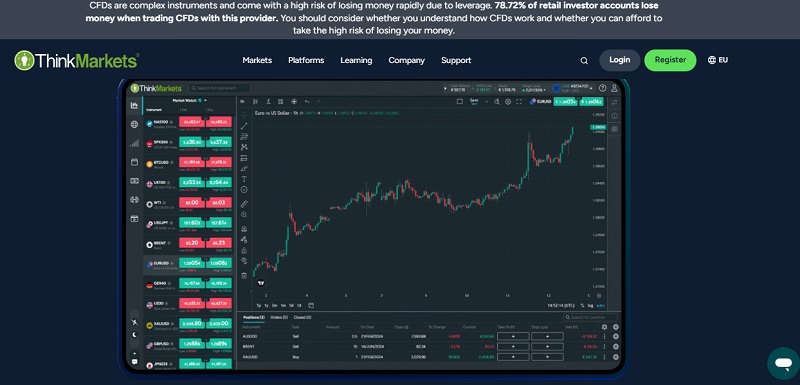Open the banknote icon in platform sidebar
Image resolution: width=800 pixels, height=385 pixels.
click(134, 181)
